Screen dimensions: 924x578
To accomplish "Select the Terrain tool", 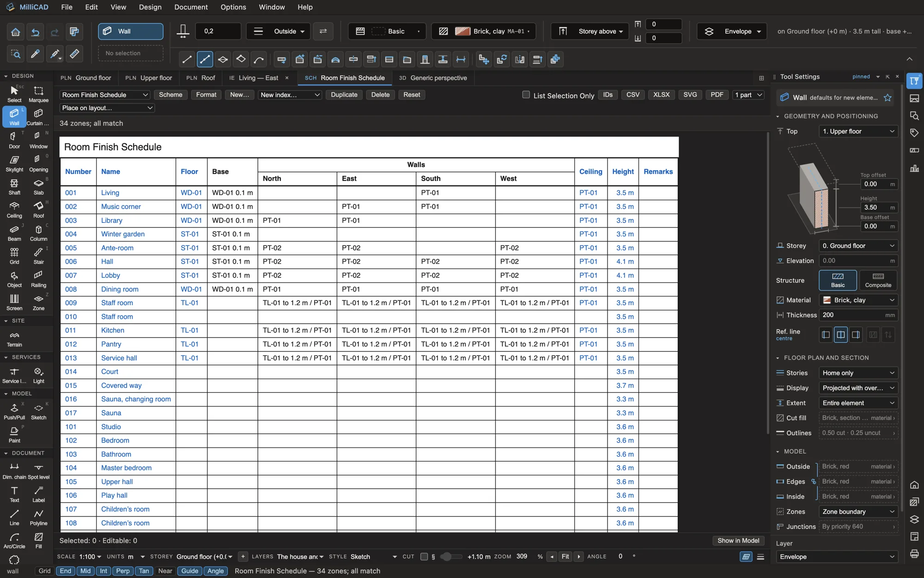I will click(x=14, y=339).
